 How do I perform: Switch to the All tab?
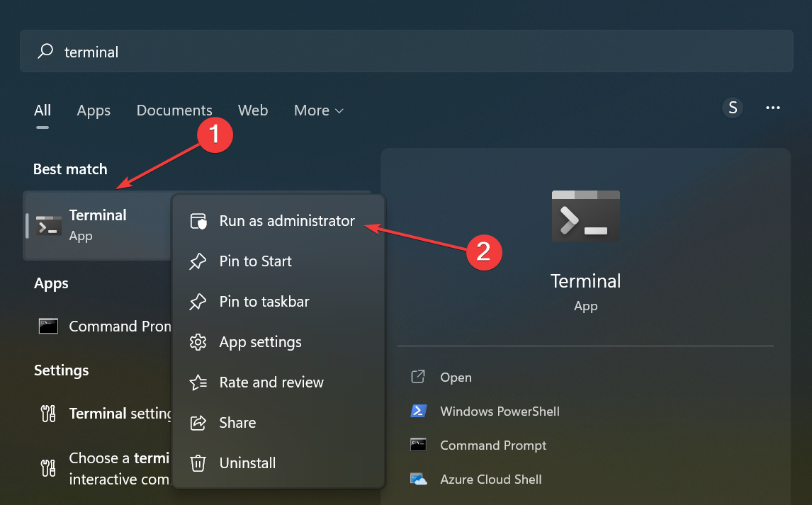coord(43,110)
